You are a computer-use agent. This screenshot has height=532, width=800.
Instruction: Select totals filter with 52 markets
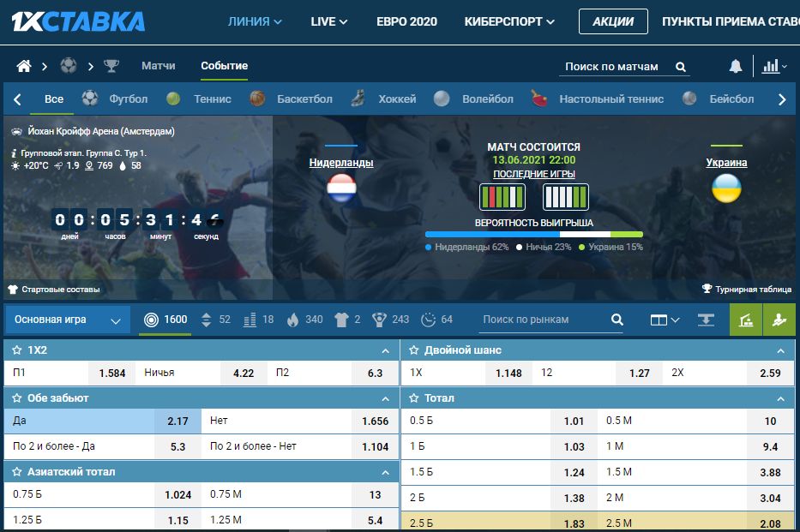[215, 320]
